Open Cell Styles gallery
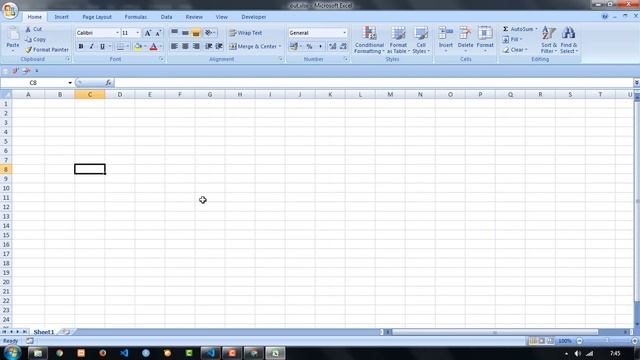 421,40
